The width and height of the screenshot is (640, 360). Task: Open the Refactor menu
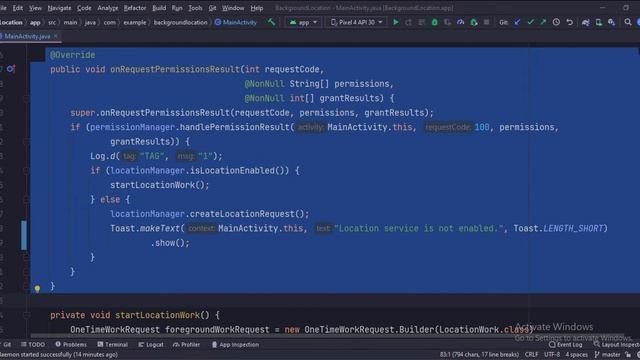[135, 8]
